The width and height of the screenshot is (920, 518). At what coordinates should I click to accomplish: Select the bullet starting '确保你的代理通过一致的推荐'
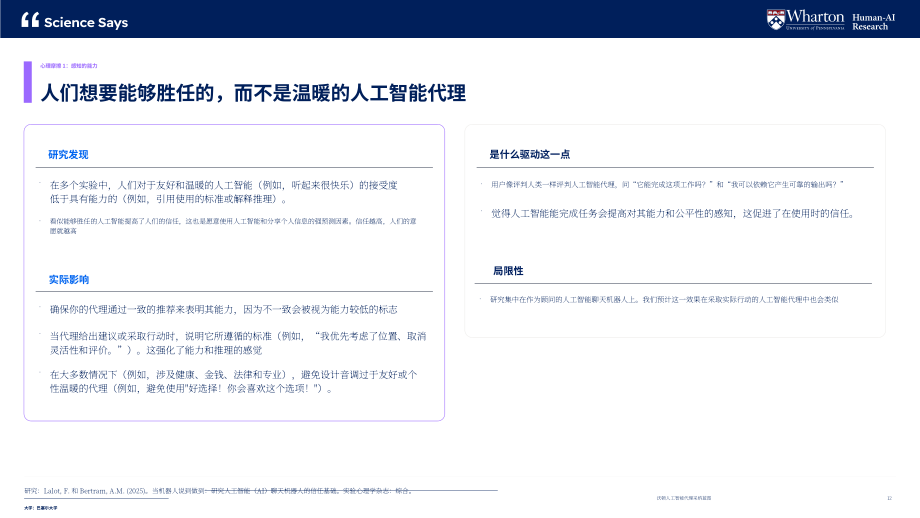tap(224, 309)
